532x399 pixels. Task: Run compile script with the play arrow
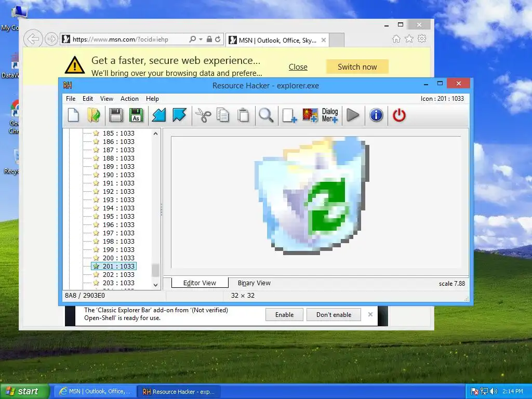click(353, 115)
